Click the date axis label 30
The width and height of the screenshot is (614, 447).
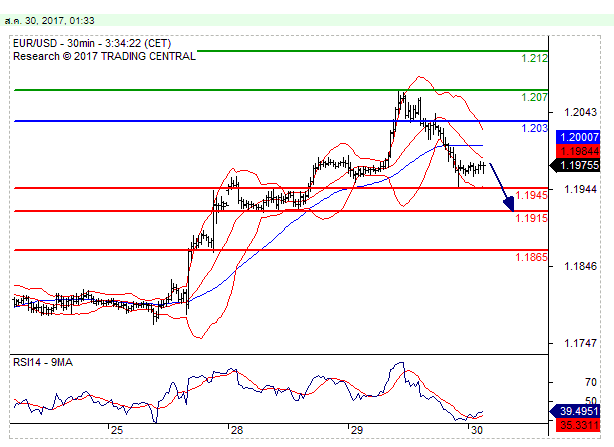[477, 430]
